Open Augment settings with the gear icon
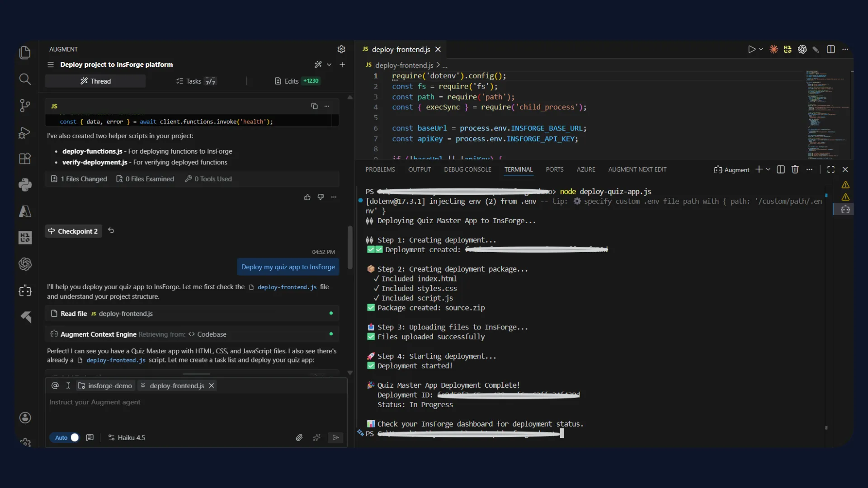Image resolution: width=868 pixels, height=488 pixels. [x=341, y=49]
